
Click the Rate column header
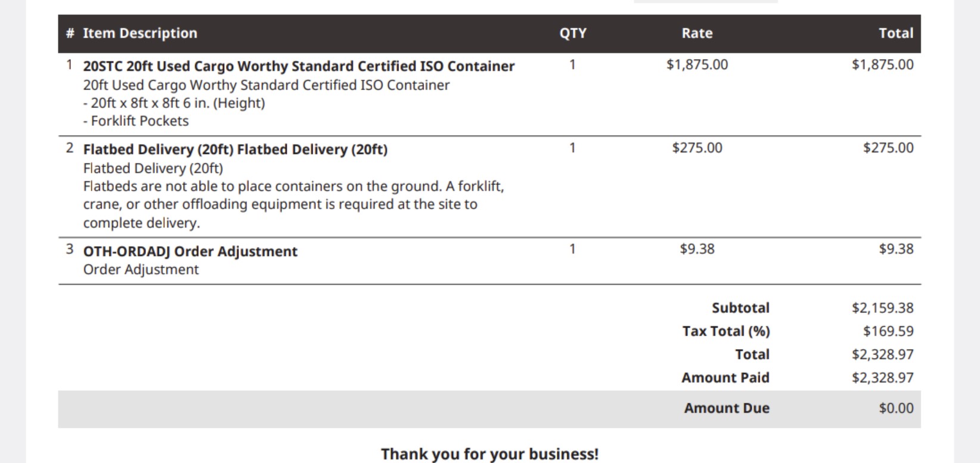click(x=697, y=33)
